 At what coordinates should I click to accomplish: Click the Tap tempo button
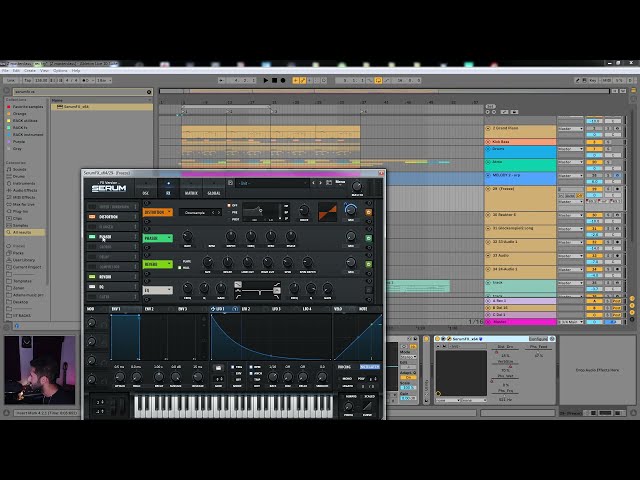point(27,80)
